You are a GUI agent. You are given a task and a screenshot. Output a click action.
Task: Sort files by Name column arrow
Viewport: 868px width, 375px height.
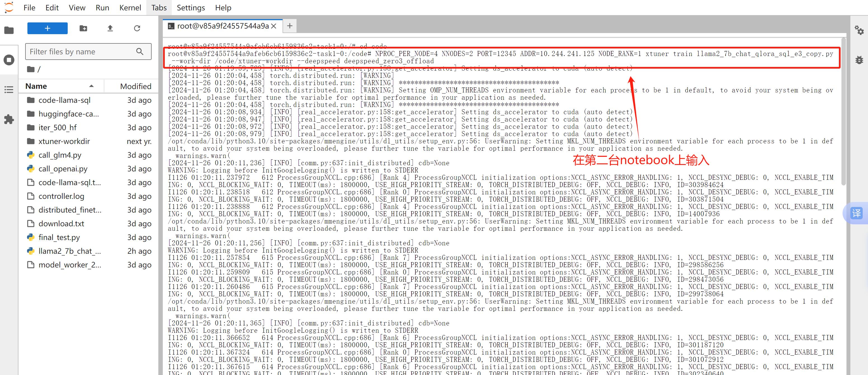(91, 86)
